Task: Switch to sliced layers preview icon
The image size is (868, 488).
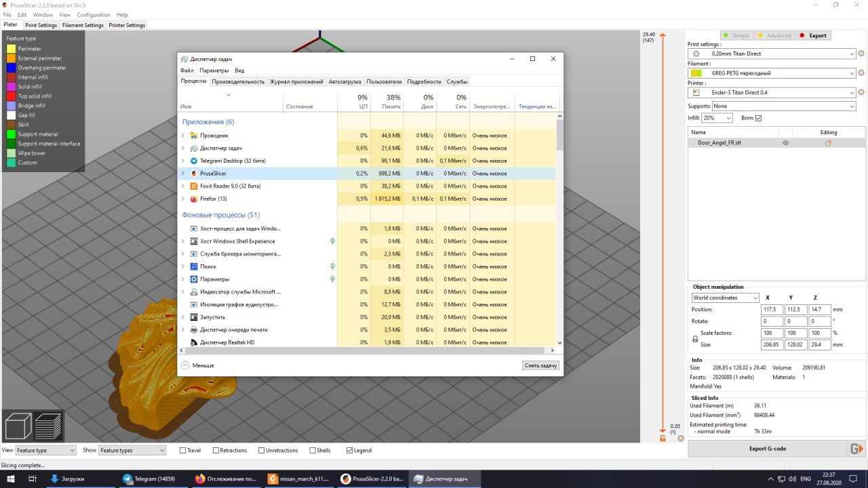Action: pos(48,426)
